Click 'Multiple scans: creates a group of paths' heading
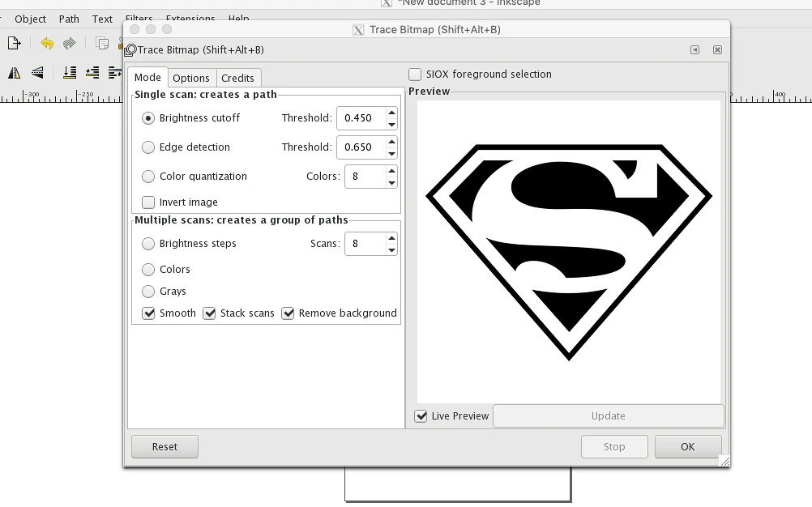Viewport: 812px width, 507px height. (x=241, y=219)
